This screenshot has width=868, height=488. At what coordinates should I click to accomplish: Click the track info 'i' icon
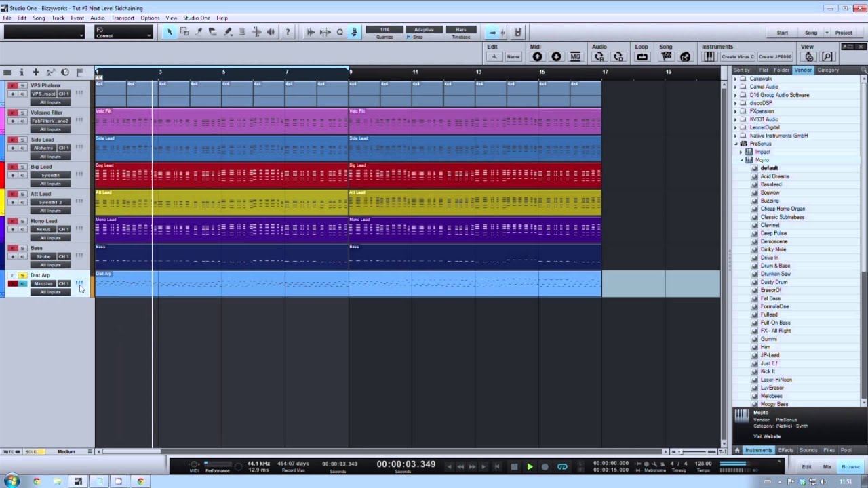tap(22, 72)
